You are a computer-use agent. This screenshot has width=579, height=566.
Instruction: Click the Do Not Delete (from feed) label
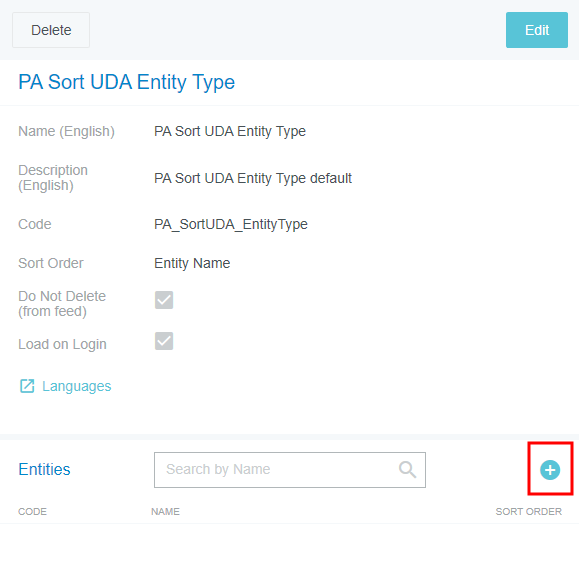[x=62, y=304]
